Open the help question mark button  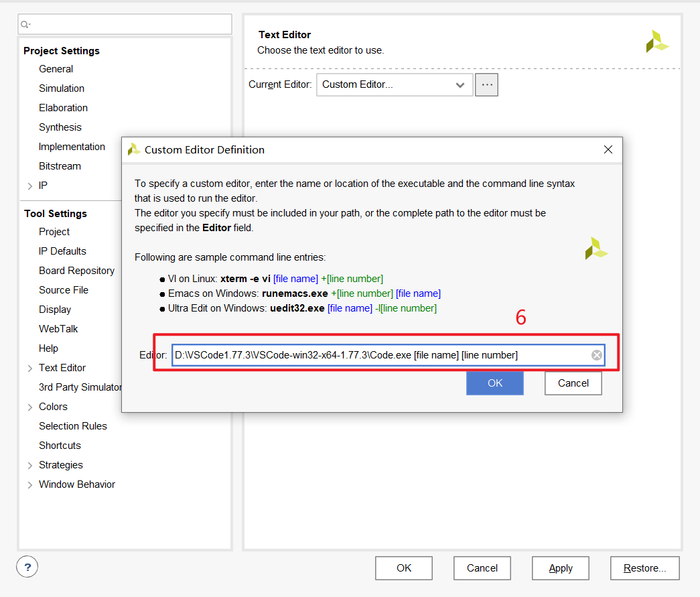pyautogui.click(x=27, y=567)
